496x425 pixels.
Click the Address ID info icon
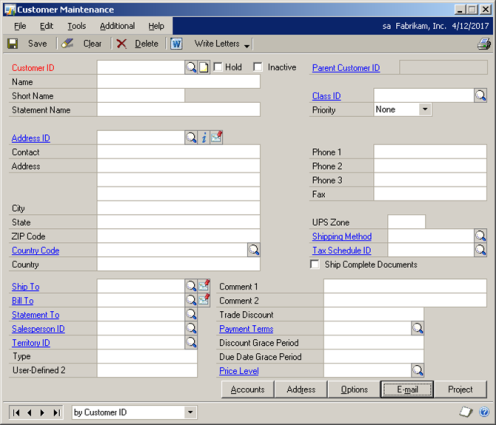[x=204, y=137]
